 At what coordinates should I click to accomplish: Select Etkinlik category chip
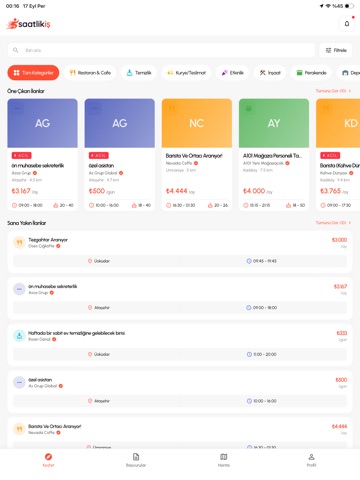click(x=233, y=73)
